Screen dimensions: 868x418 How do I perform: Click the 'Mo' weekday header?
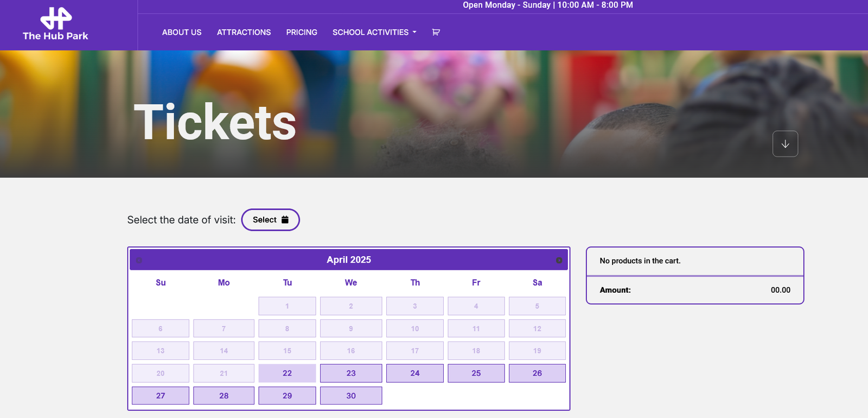pyautogui.click(x=224, y=283)
